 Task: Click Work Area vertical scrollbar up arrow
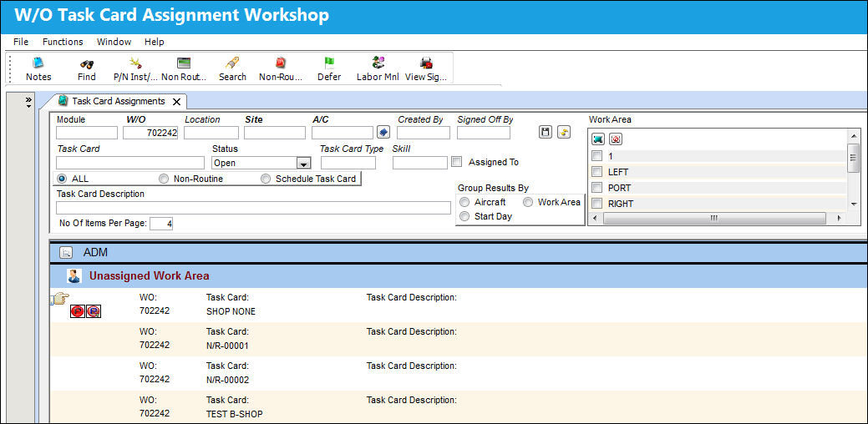pos(854,137)
